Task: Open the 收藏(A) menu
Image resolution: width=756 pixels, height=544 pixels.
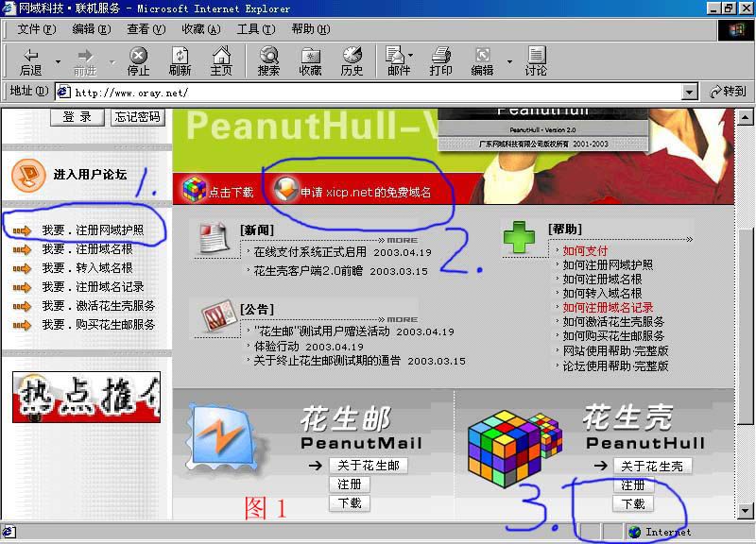Action: (200, 29)
